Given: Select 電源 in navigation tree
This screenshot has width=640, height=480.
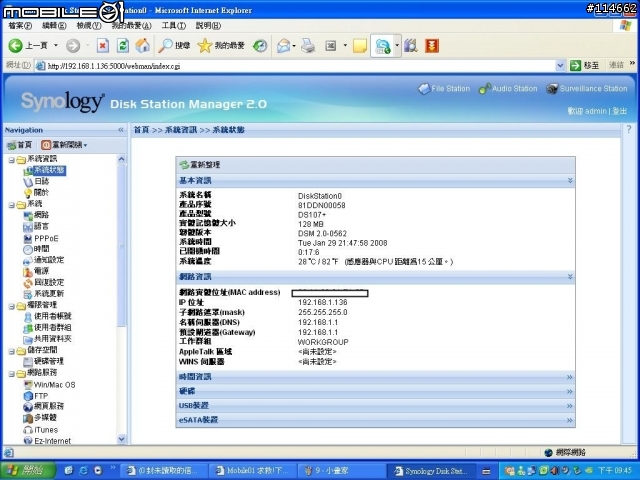Looking at the screenshot, I should (x=41, y=271).
